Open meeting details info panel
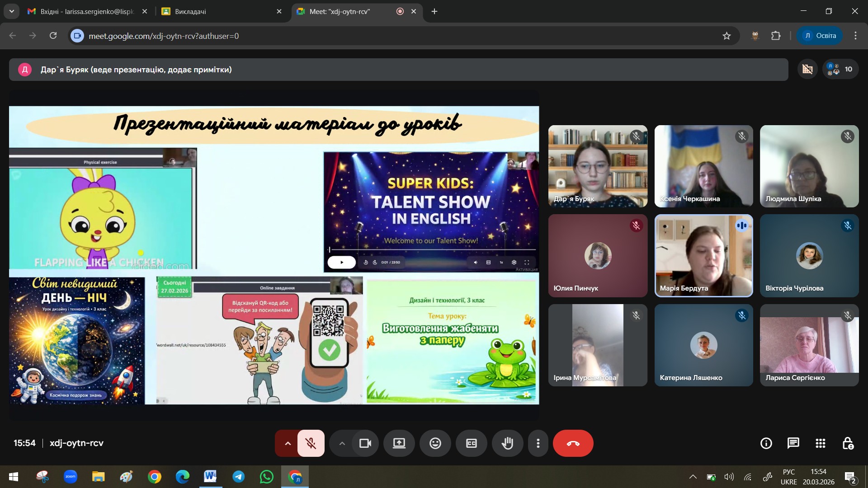 tap(766, 443)
